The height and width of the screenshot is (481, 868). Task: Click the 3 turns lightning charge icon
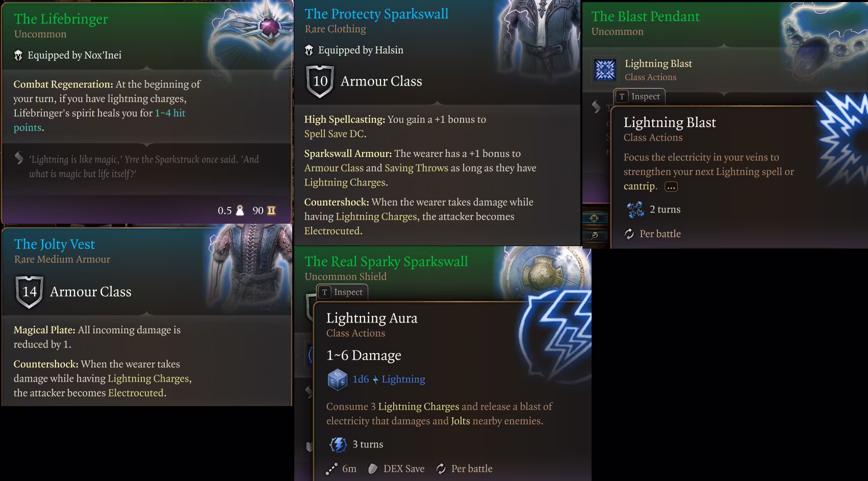click(338, 444)
